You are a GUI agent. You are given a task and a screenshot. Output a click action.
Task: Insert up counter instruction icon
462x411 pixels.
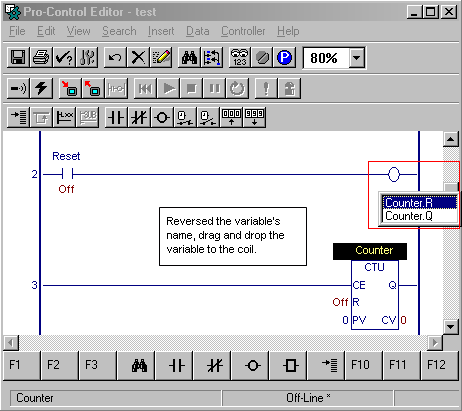click(231, 117)
